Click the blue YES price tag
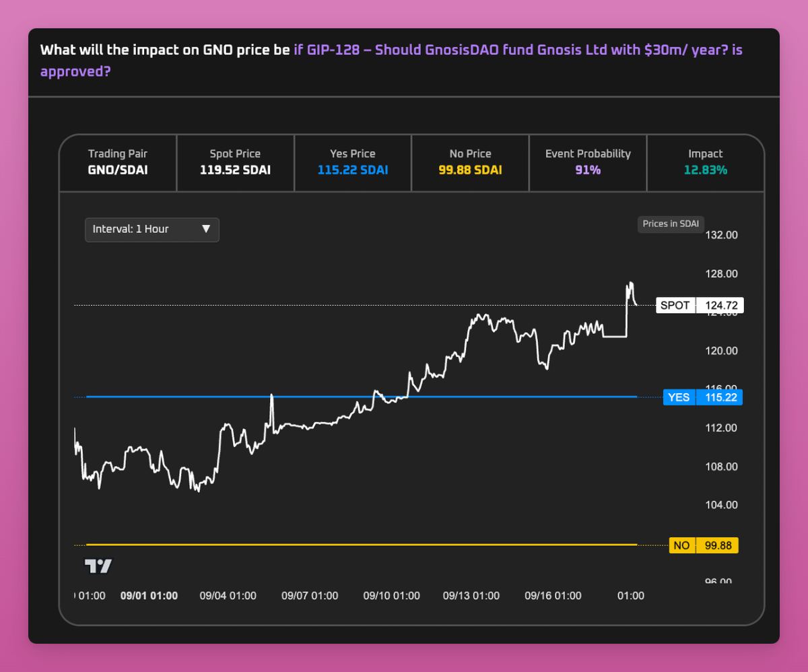Viewport: 808px width, 672px height. click(x=679, y=397)
